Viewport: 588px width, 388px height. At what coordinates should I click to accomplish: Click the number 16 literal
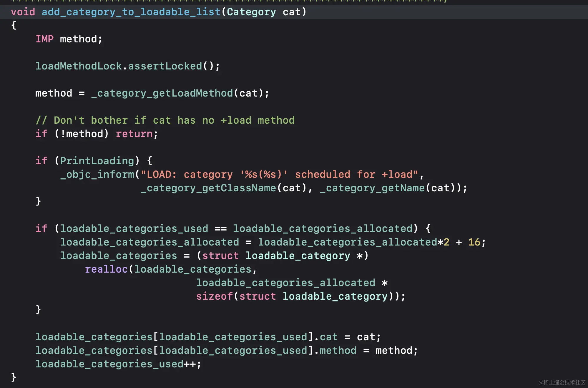pos(474,242)
